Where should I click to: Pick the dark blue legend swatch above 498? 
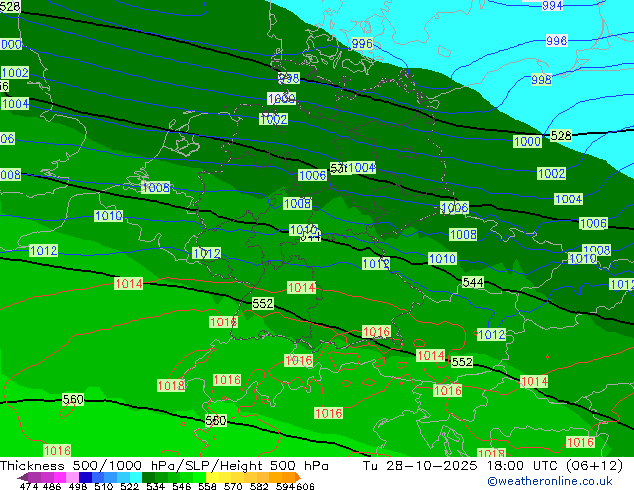point(85,477)
